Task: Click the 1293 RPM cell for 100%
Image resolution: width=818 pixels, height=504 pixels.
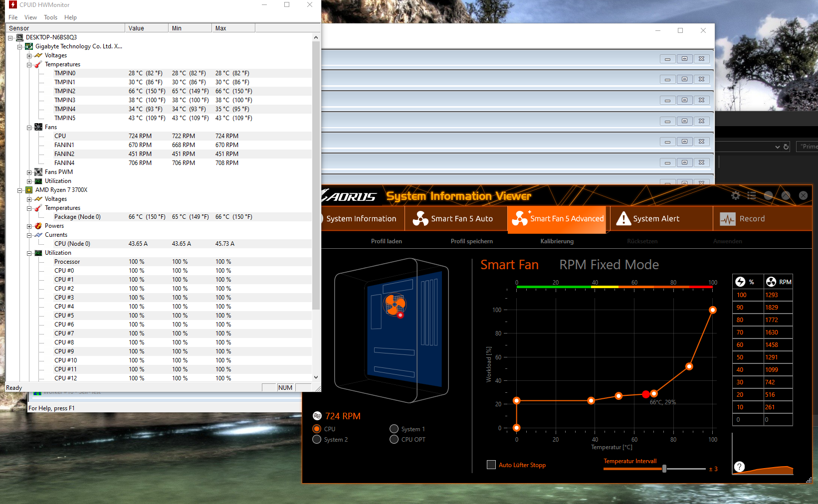Action: [x=778, y=295]
